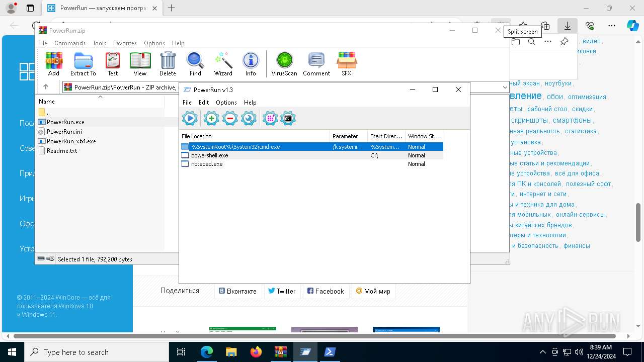This screenshot has width=644, height=362.
Task: Click the SFX icon in WinRAR
Action: coord(347,64)
